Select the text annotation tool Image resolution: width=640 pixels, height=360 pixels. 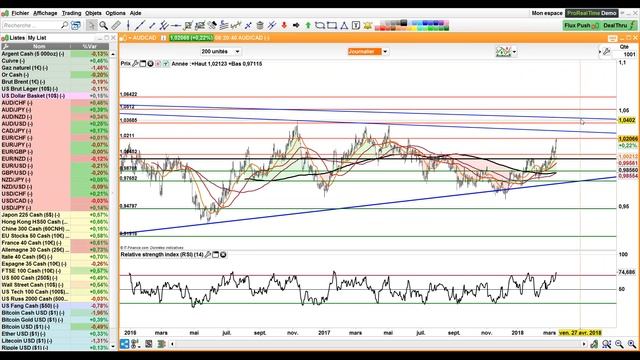pos(356,25)
